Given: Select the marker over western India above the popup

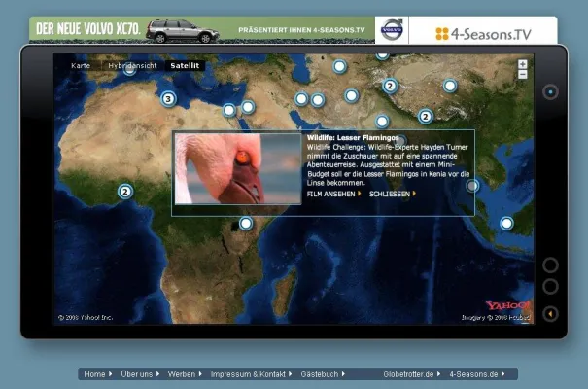Looking at the screenshot, I should pyautogui.click(x=382, y=122).
